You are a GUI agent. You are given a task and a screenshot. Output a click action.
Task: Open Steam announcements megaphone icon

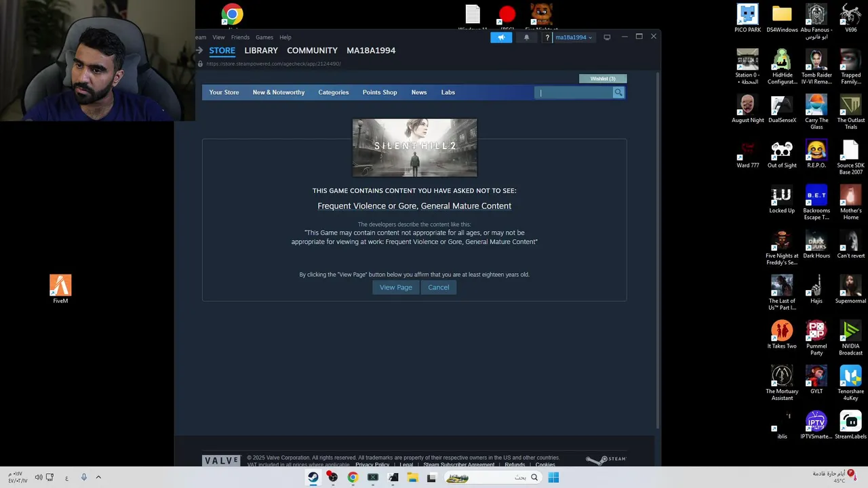click(x=501, y=37)
